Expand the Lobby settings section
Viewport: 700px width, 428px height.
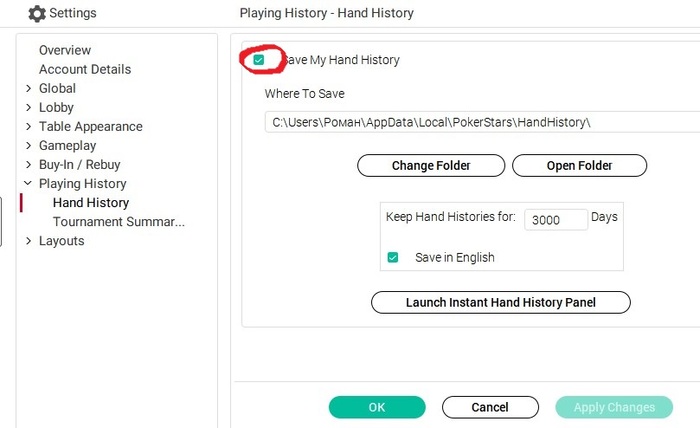point(29,108)
